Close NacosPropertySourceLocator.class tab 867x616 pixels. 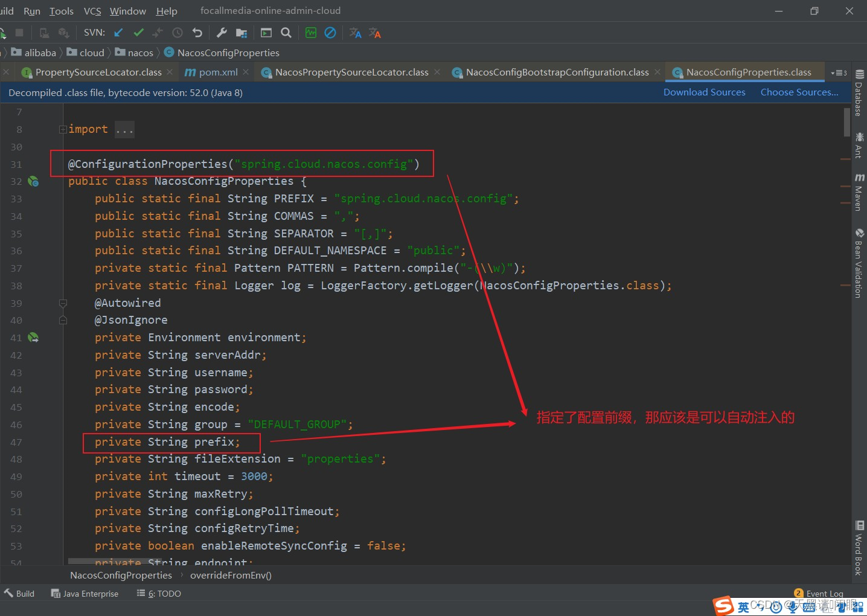pyautogui.click(x=437, y=72)
